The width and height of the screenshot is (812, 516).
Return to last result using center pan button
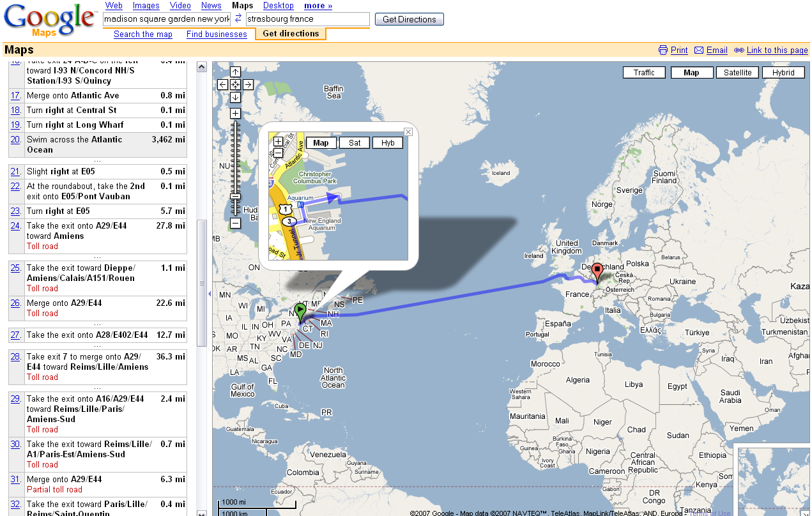click(235, 84)
